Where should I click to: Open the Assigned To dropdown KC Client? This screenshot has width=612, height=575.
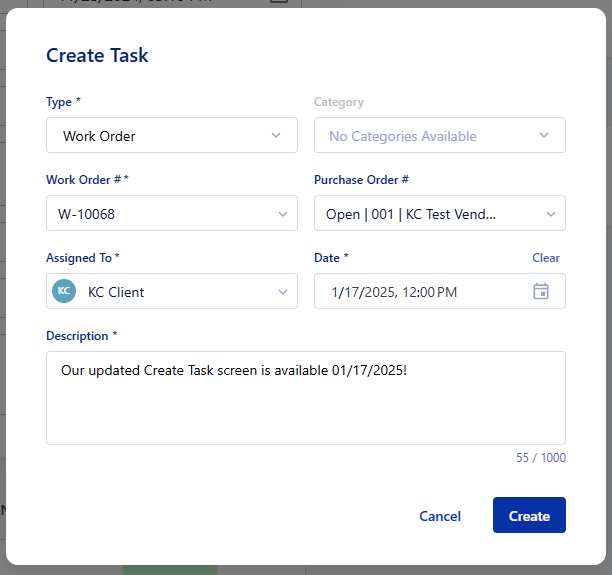tap(172, 291)
